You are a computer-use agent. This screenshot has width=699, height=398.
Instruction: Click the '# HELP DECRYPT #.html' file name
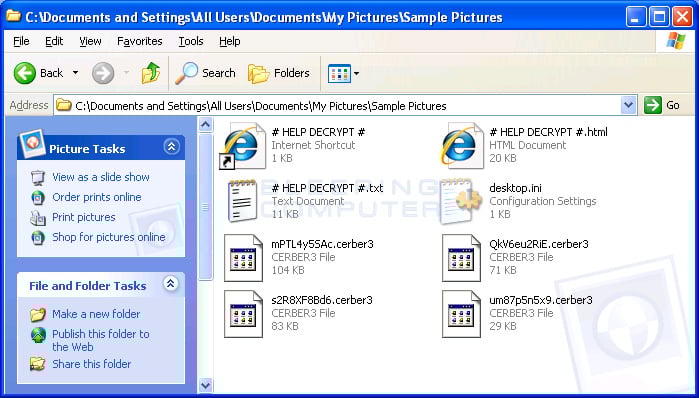pyautogui.click(x=548, y=132)
